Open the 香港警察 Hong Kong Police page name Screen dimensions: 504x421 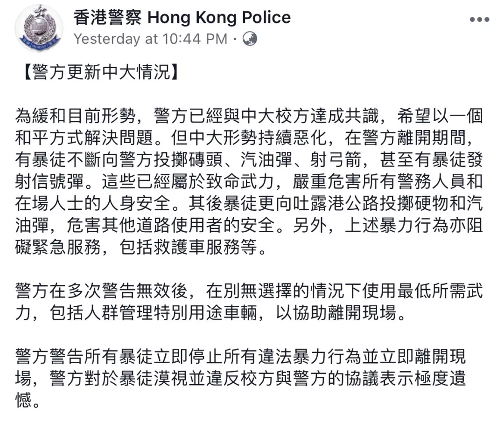pos(182,18)
